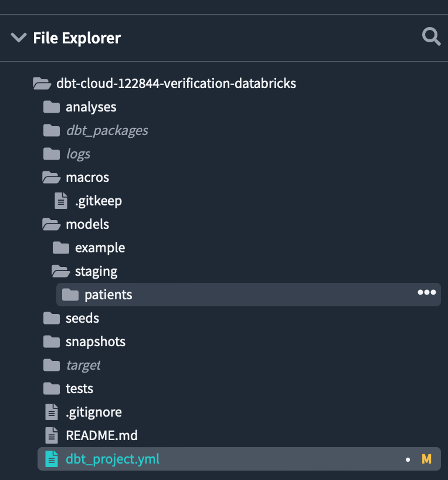448x480 pixels.
Task: Open the .gitignore file
Action: pos(93,412)
